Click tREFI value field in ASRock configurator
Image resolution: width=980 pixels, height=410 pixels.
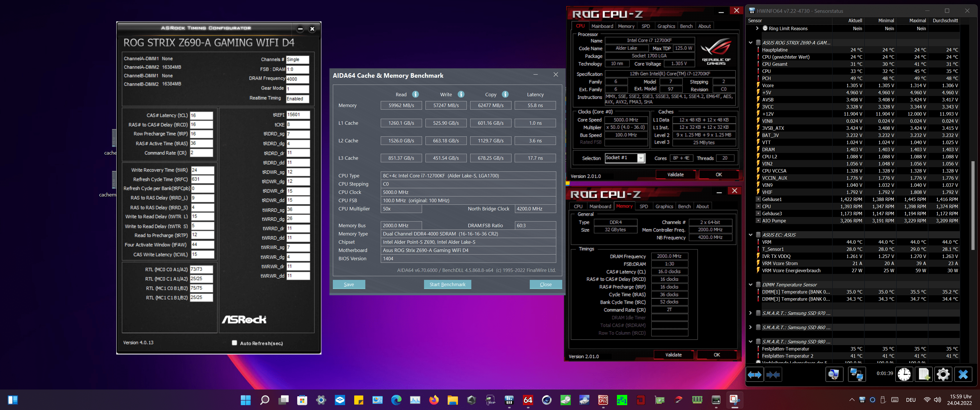point(298,114)
